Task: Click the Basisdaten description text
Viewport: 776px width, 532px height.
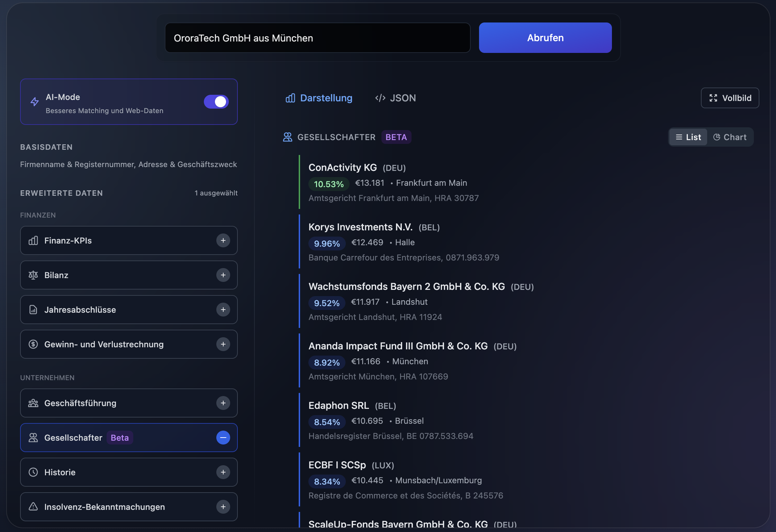Action: pos(128,164)
